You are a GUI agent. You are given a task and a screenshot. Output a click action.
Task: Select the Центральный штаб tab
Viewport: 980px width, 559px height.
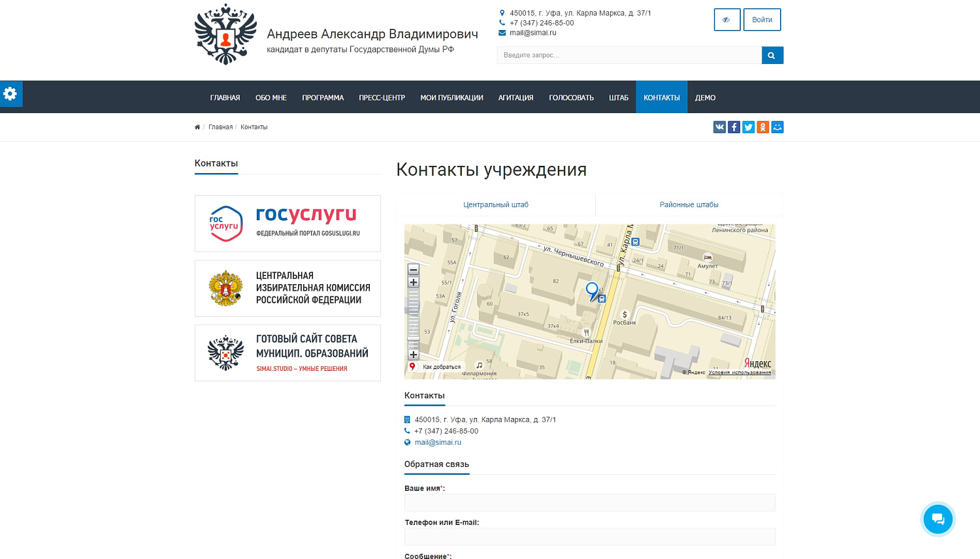tap(495, 205)
